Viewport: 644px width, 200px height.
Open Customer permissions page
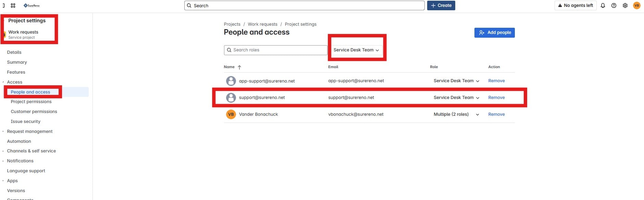pos(34,112)
